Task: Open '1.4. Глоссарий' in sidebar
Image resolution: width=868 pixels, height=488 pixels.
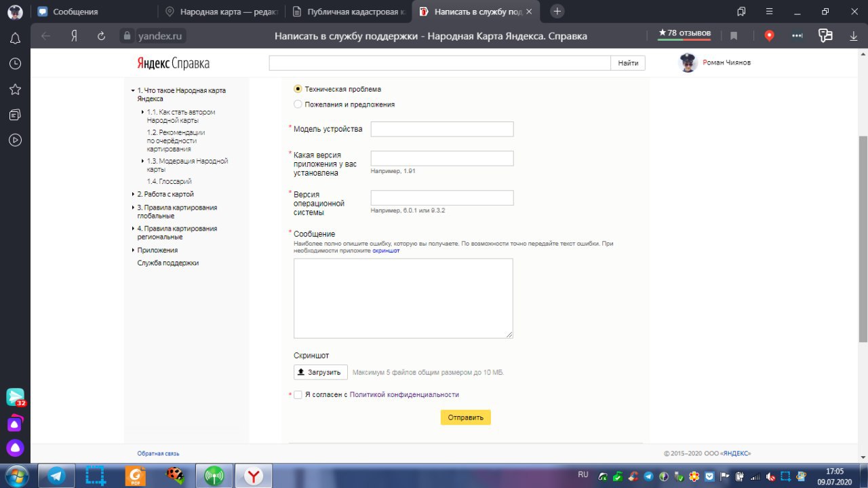Action: pos(170,181)
